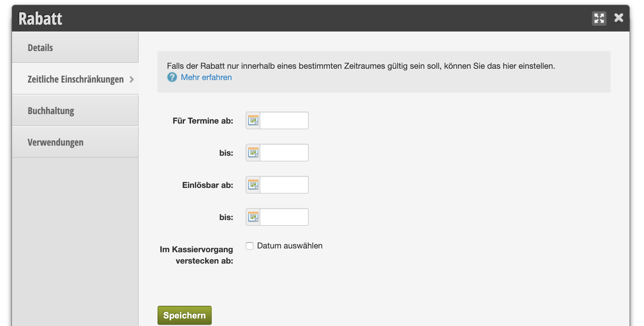Go to the Verwendungen tab
Image resolution: width=644 pixels, height=326 pixels.
(x=55, y=142)
